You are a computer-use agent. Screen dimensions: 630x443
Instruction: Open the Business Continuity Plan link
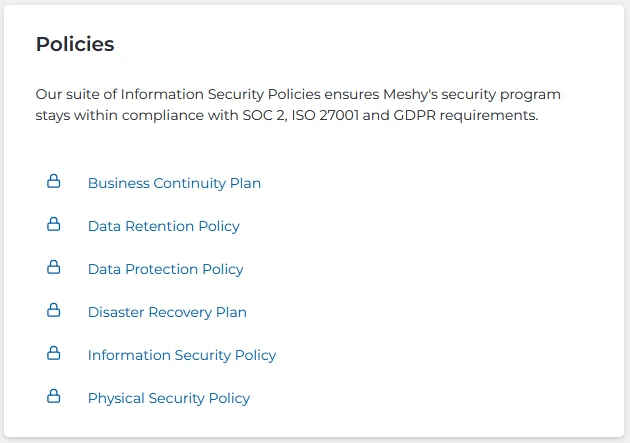(174, 183)
